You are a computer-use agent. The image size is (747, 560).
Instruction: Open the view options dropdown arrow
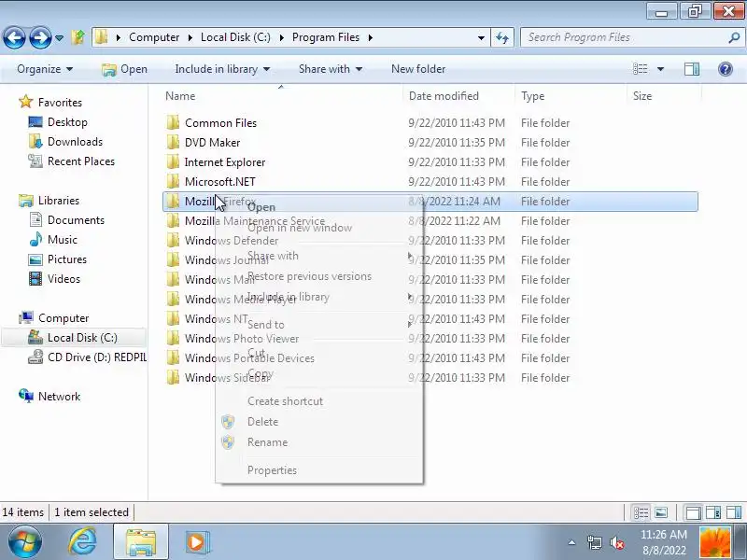[660, 69]
